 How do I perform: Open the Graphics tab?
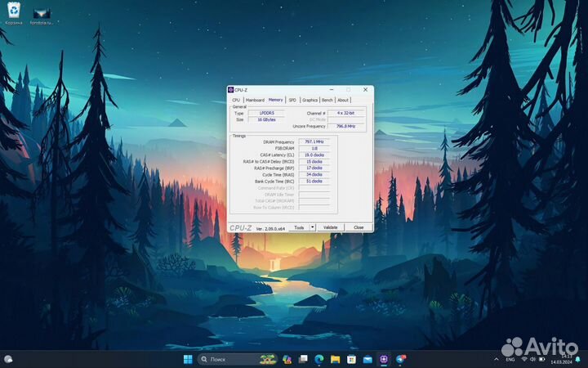coord(310,100)
